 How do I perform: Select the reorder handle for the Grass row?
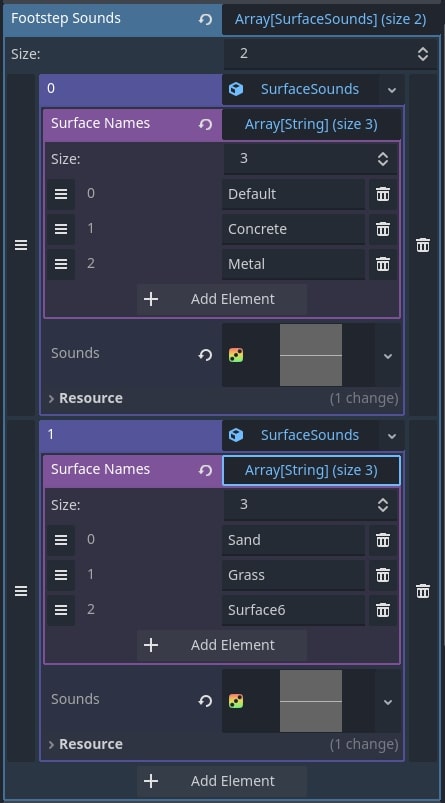coord(61,575)
